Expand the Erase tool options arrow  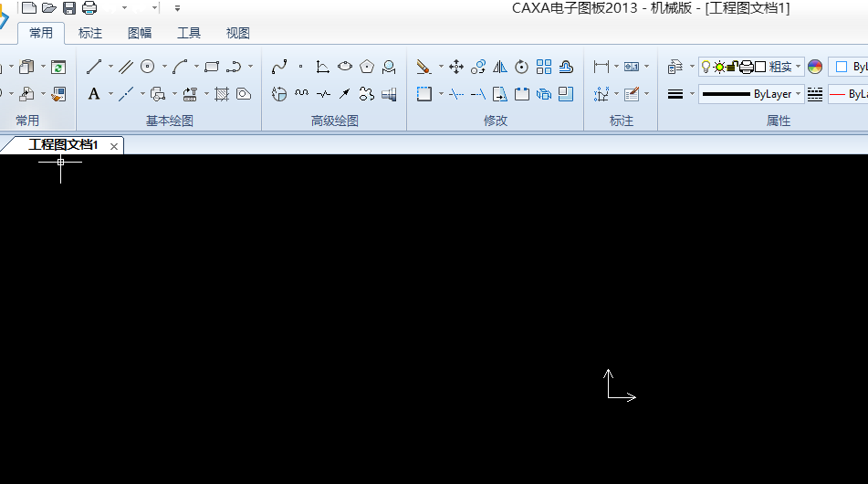[x=441, y=67]
